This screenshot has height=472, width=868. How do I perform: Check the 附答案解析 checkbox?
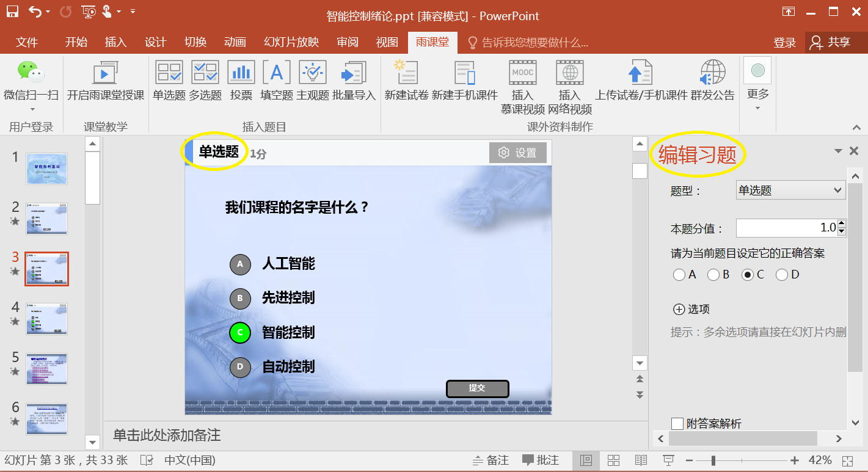677,423
